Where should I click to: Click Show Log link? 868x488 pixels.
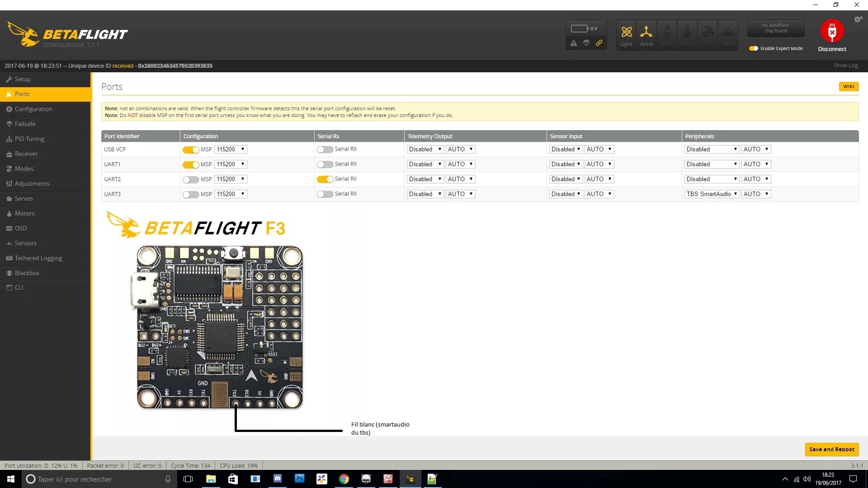845,66
